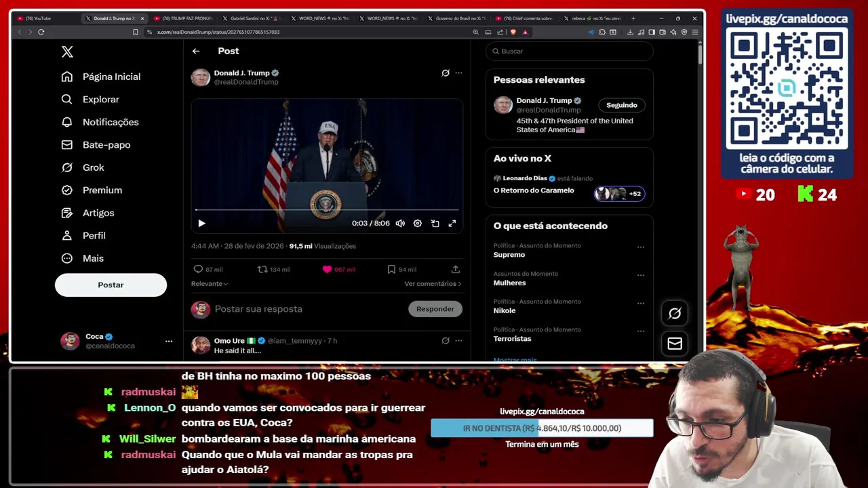The width and height of the screenshot is (868, 488).
Task: Click the Postar button
Action: pos(111,285)
